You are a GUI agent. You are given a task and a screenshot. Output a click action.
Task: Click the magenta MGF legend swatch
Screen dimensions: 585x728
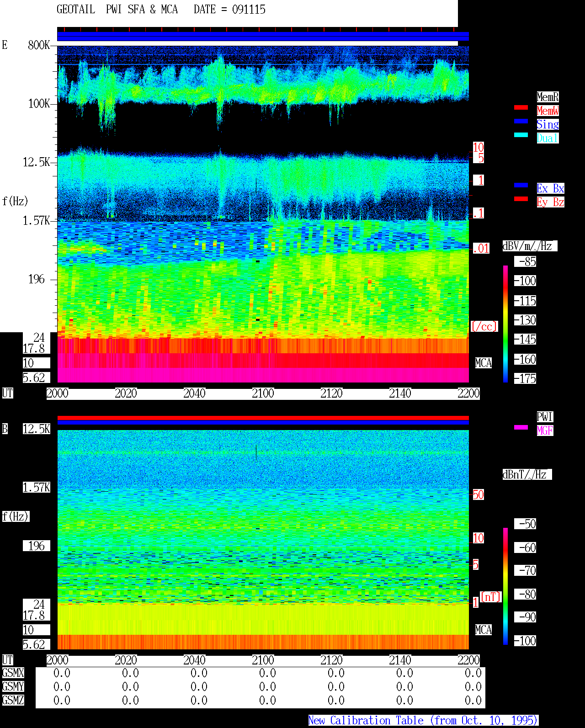click(521, 428)
